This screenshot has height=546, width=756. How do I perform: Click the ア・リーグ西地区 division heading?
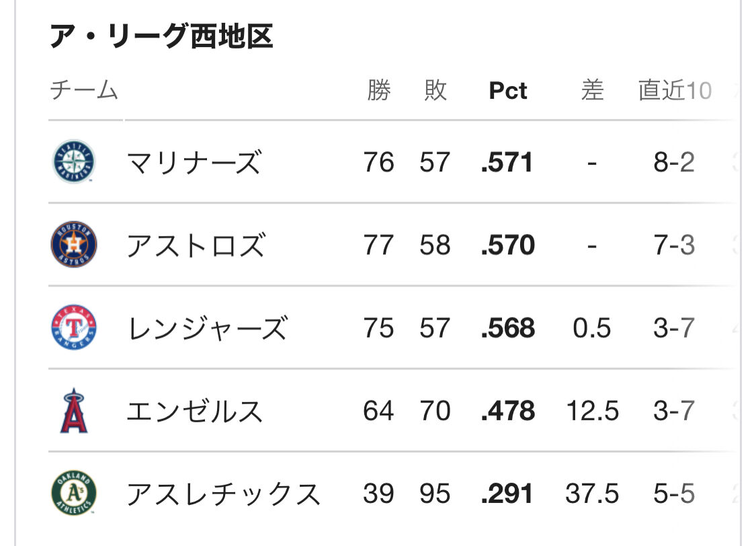tap(161, 36)
